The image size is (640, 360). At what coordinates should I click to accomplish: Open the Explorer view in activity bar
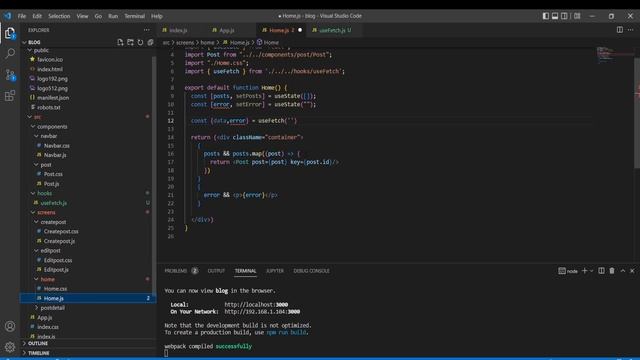pyautogui.click(x=10, y=33)
